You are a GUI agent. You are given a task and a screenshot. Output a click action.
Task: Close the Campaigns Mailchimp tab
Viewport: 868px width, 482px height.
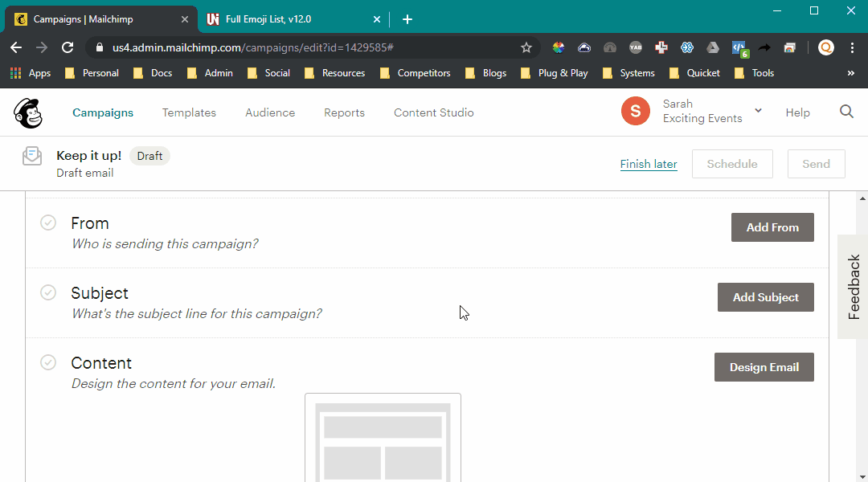tap(185, 19)
